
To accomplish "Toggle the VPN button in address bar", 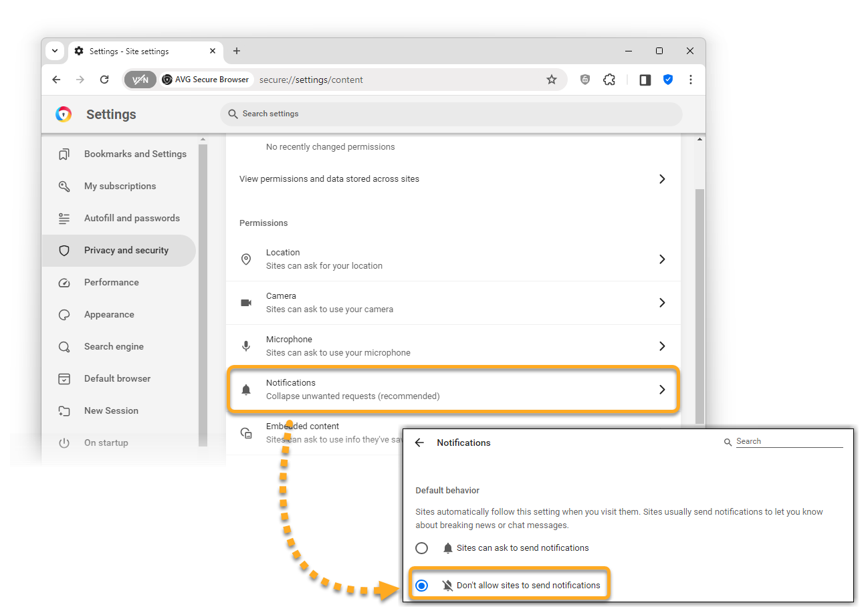I will 140,80.
